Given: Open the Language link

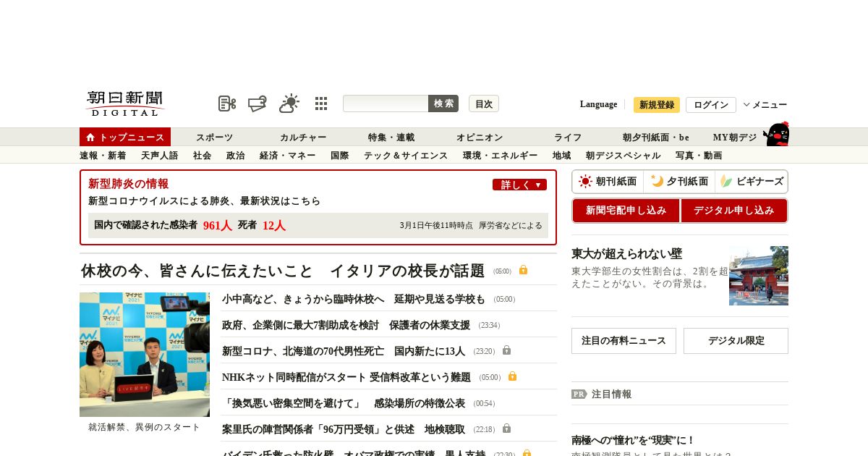Looking at the screenshot, I should pos(598,104).
